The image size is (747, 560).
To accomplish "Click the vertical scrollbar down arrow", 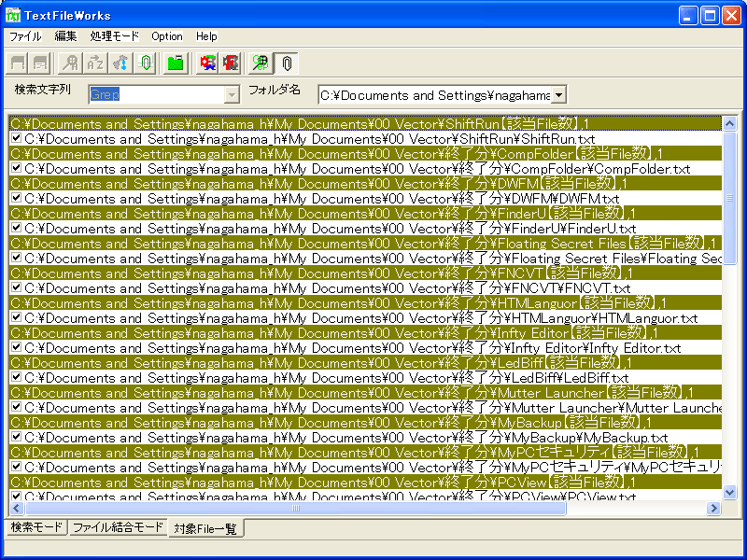I will click(729, 492).
